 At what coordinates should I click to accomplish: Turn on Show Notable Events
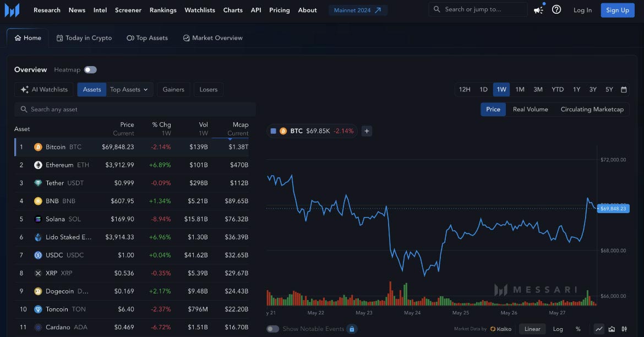(273, 328)
